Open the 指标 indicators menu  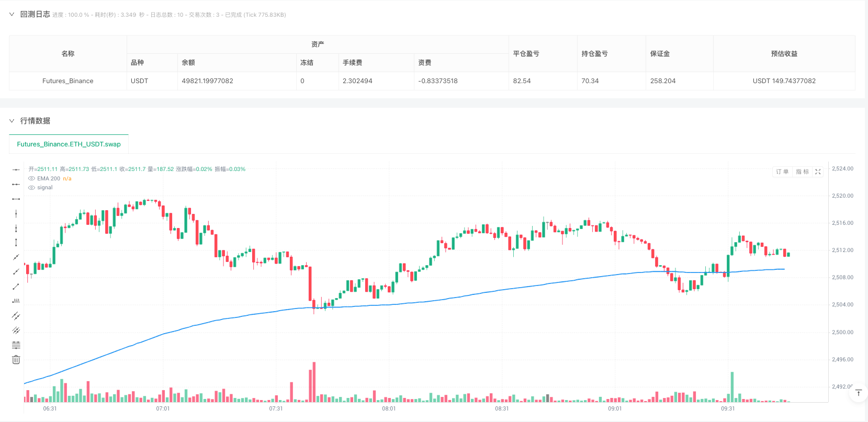click(802, 172)
